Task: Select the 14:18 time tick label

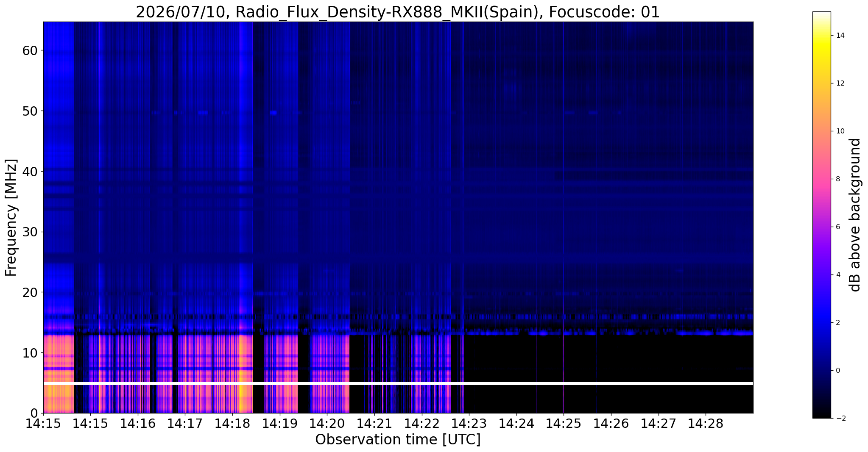Action: click(x=232, y=423)
